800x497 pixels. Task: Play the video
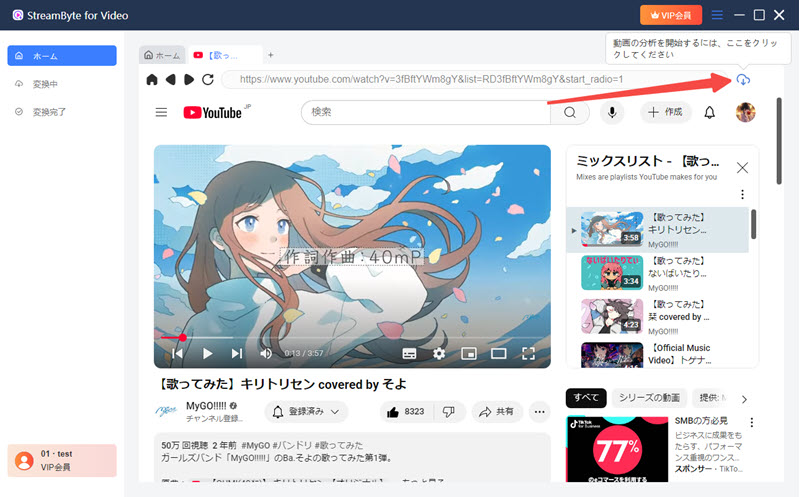[x=207, y=353]
